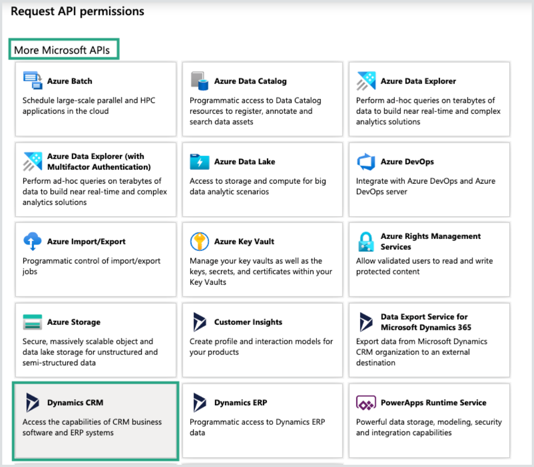The width and height of the screenshot is (534, 467).
Task: Click the Azure Key Vault key icon
Action: (199, 241)
